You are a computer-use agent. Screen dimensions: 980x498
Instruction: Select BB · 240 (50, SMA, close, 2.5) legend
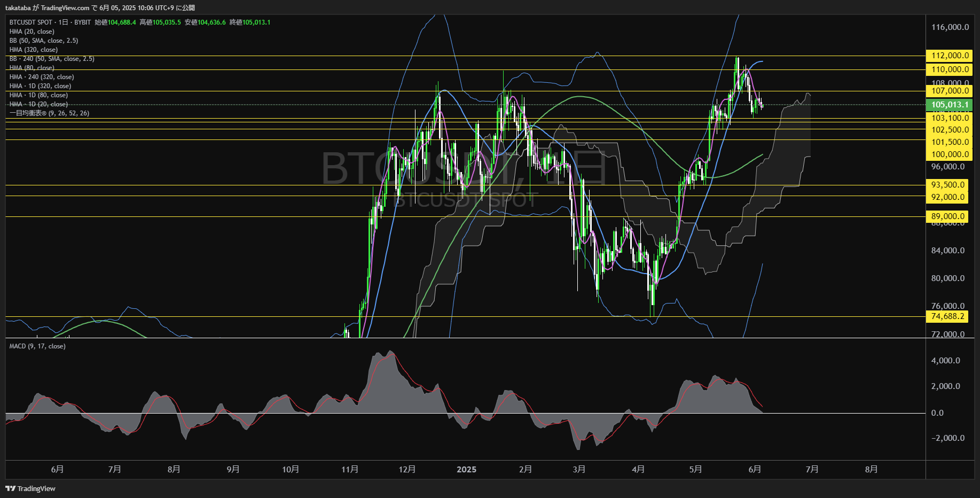tap(52, 59)
